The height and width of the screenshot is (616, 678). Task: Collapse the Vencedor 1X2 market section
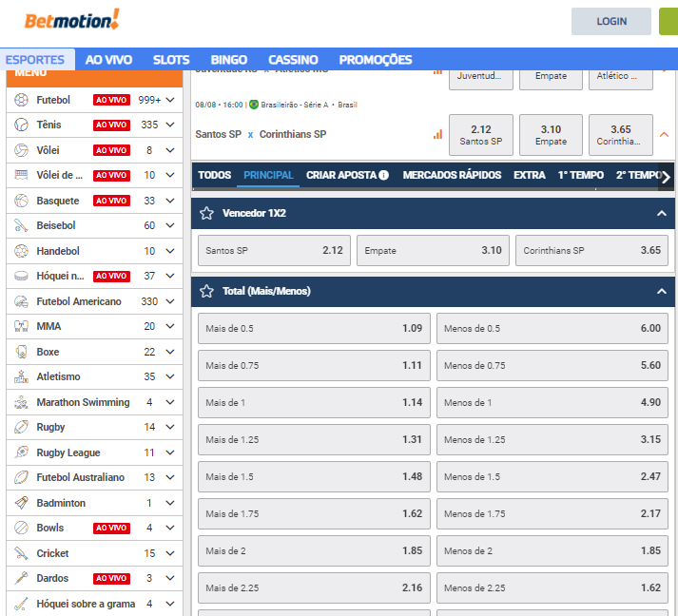[662, 213]
